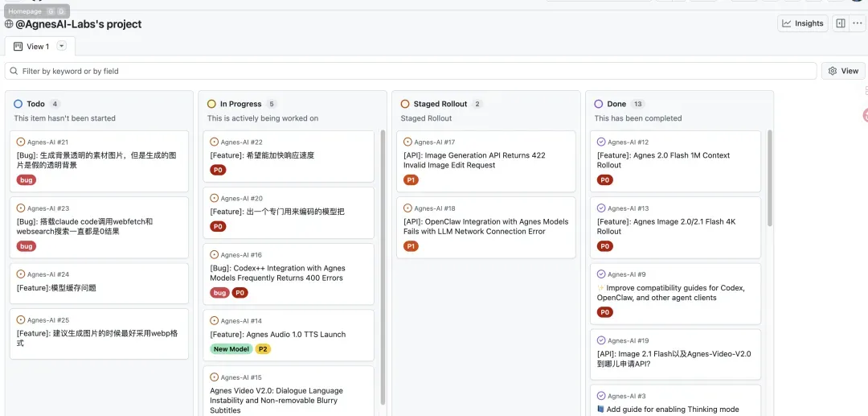Click text 'This is actively being worked on'

pyautogui.click(x=263, y=118)
